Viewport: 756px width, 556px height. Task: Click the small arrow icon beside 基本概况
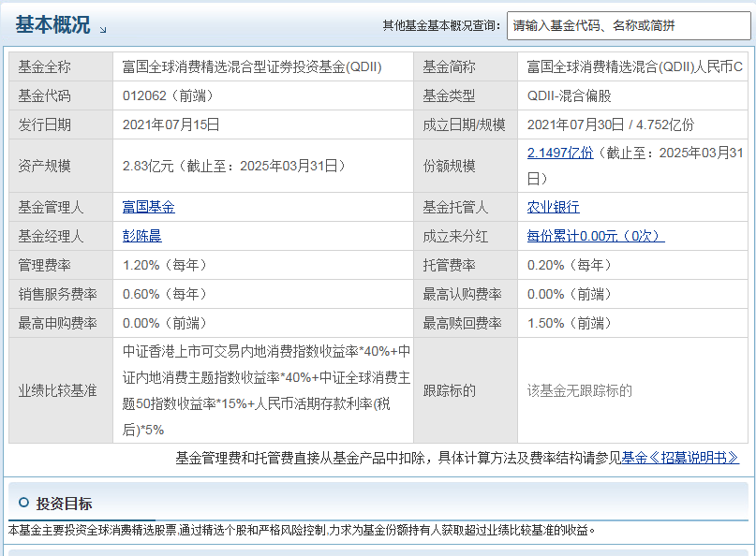pyautogui.click(x=103, y=30)
